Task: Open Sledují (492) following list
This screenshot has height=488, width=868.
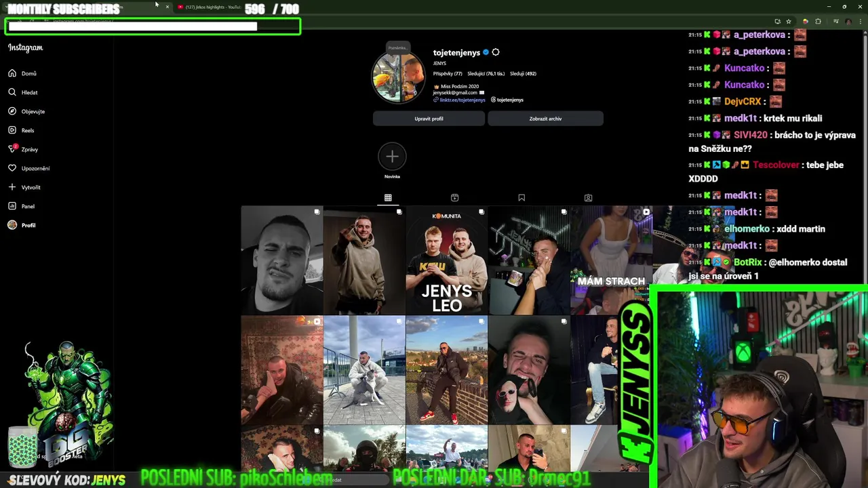Action: (523, 73)
